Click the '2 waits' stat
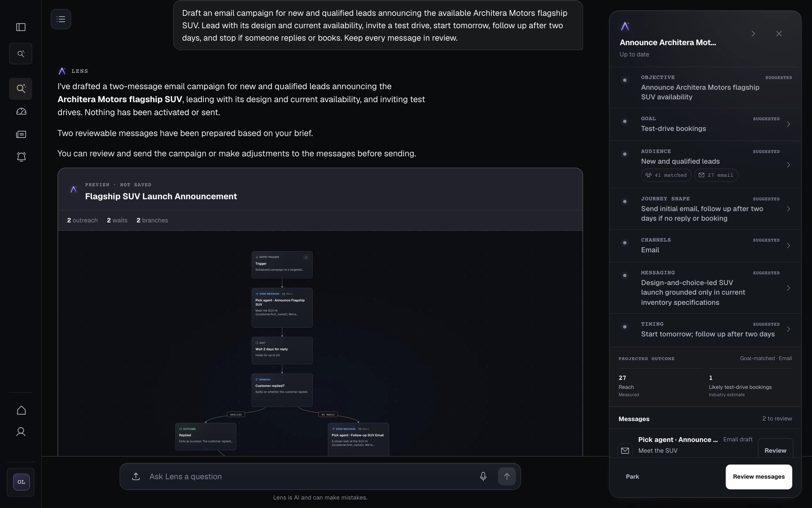This screenshot has height=508, width=812. click(x=117, y=220)
